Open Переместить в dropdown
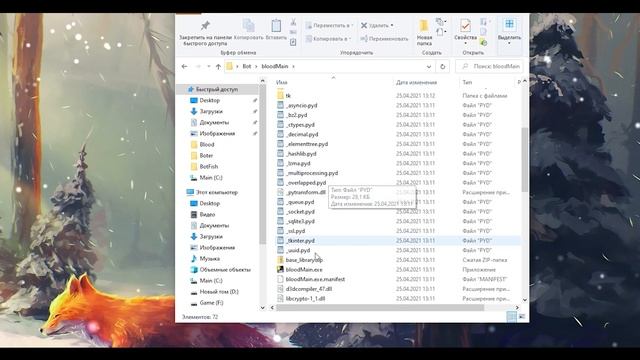The height and width of the screenshot is (360, 640). click(329, 25)
